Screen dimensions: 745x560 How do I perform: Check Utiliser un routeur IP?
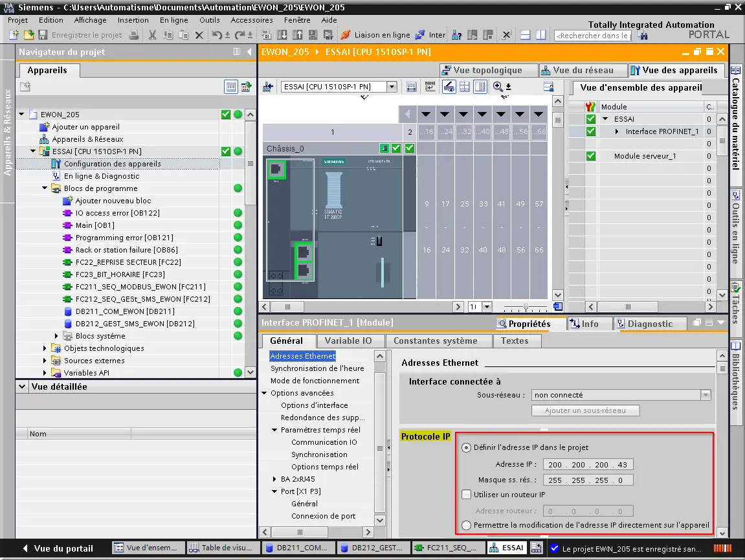[x=467, y=495]
